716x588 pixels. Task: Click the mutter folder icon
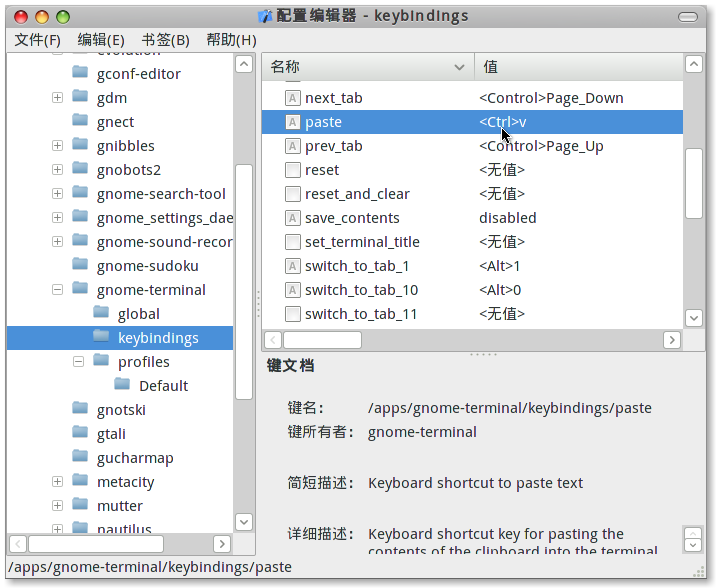pyautogui.click(x=80, y=504)
